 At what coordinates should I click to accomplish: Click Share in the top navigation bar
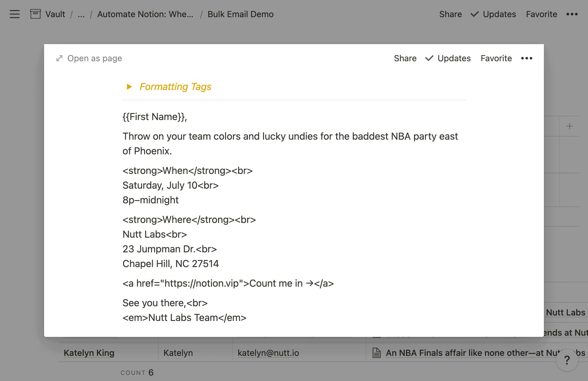click(x=450, y=14)
